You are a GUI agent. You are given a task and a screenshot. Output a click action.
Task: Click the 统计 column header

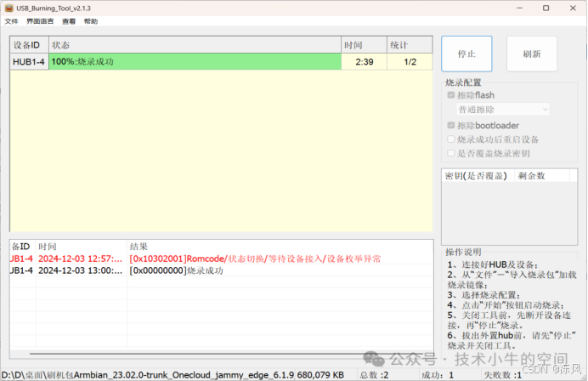[x=410, y=45]
